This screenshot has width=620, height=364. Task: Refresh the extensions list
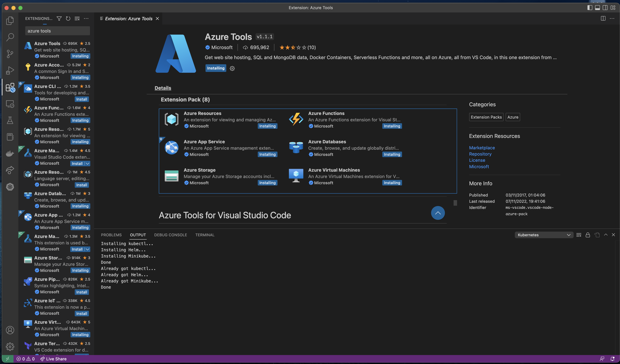[68, 18]
